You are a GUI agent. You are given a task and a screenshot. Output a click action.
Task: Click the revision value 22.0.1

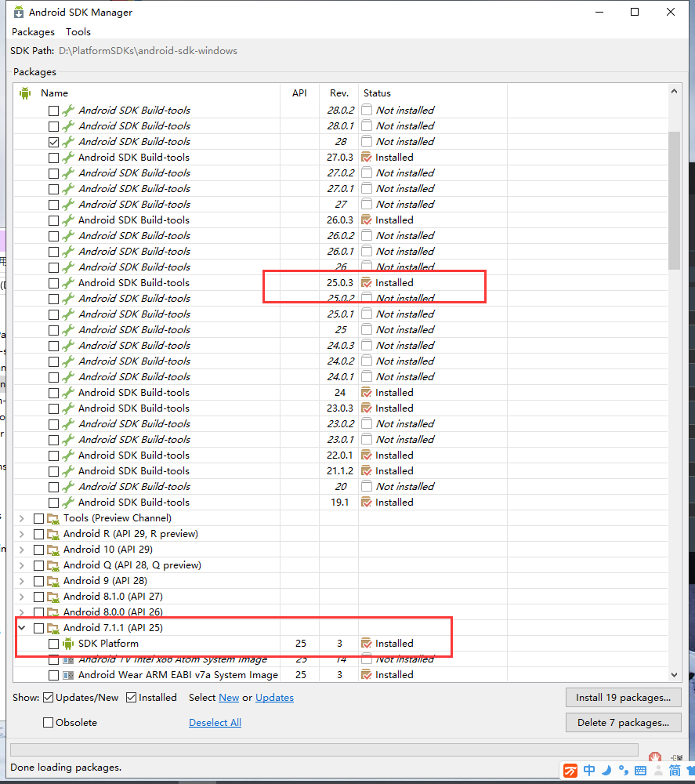(340, 456)
